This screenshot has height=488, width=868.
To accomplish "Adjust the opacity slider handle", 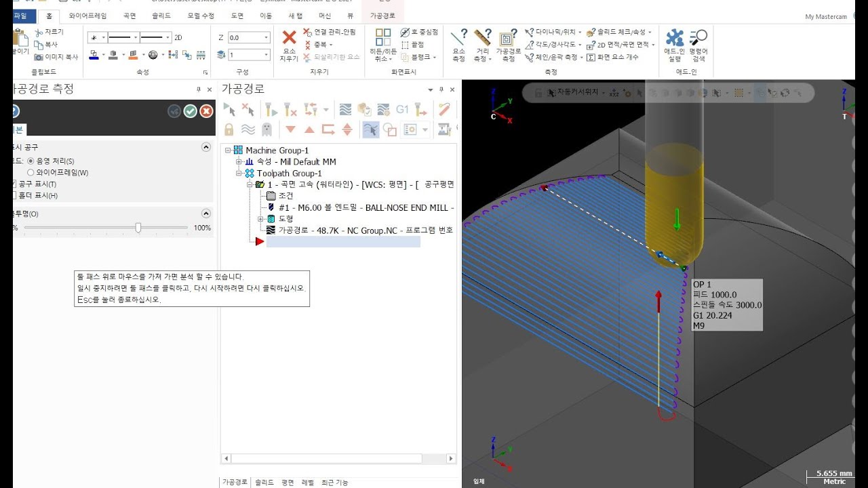I will pos(138,228).
